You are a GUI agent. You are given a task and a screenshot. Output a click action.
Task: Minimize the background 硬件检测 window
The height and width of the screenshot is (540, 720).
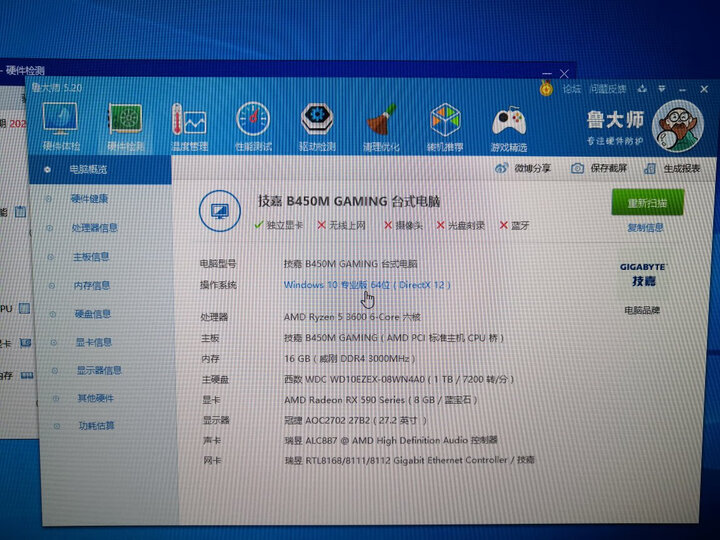[546, 73]
